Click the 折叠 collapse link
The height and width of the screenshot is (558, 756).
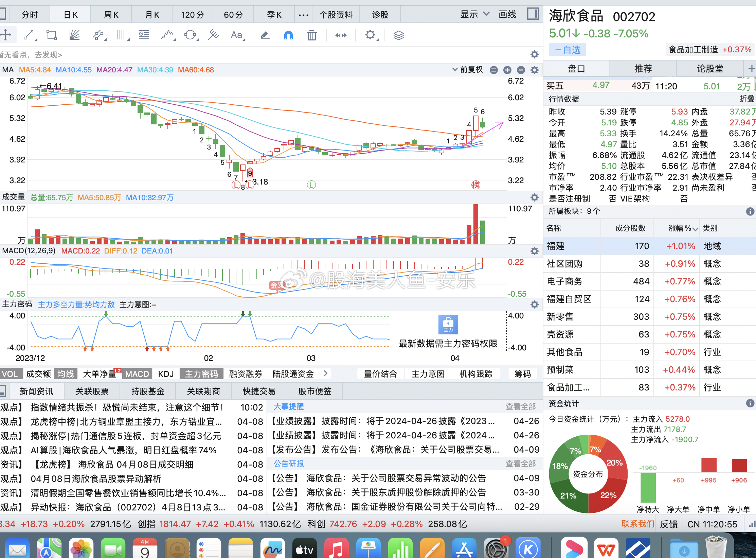coord(746,99)
